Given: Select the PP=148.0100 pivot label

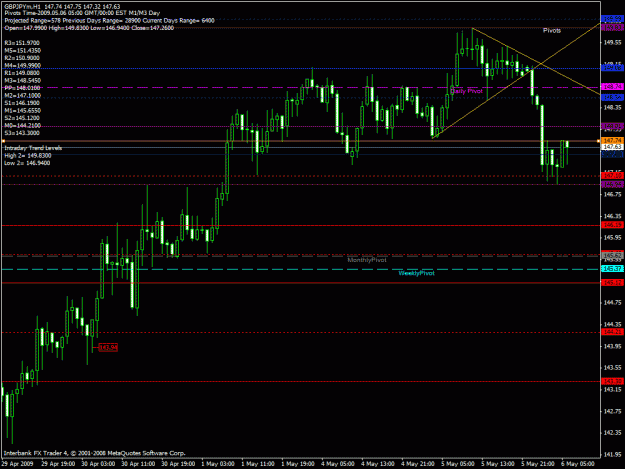Looking at the screenshot, I should tap(22, 88).
